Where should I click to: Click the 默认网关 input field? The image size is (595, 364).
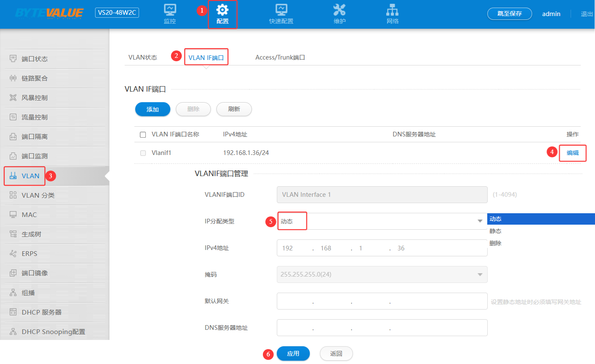click(x=382, y=302)
